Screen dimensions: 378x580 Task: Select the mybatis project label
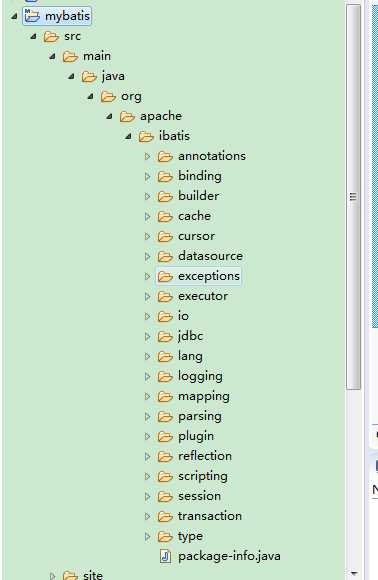click(67, 16)
